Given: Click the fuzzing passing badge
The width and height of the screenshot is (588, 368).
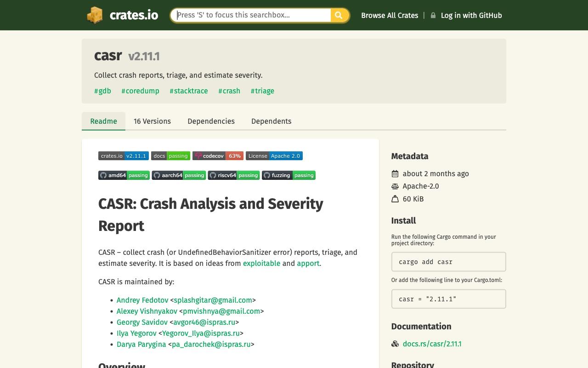Looking at the screenshot, I should pos(288,175).
